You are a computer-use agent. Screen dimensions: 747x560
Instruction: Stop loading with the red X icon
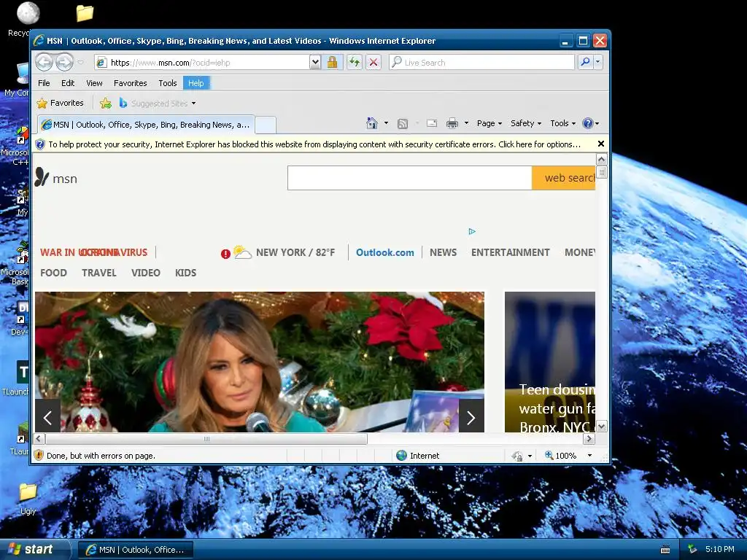373,62
